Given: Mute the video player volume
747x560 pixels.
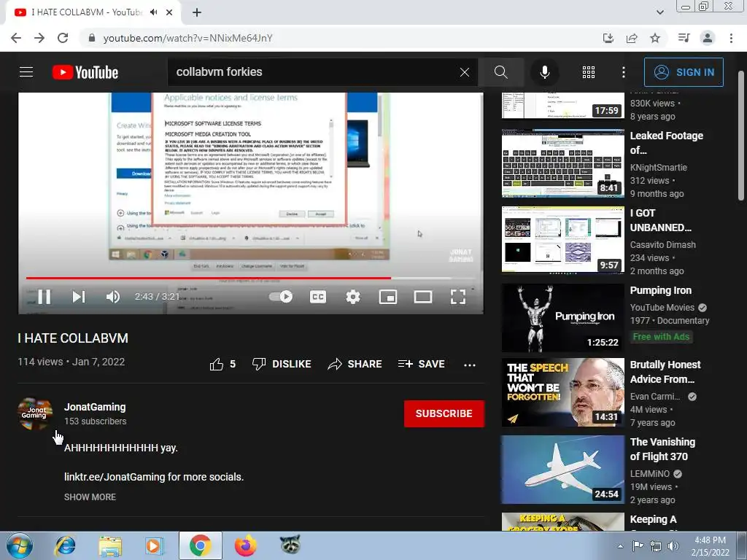Looking at the screenshot, I should coord(113,297).
